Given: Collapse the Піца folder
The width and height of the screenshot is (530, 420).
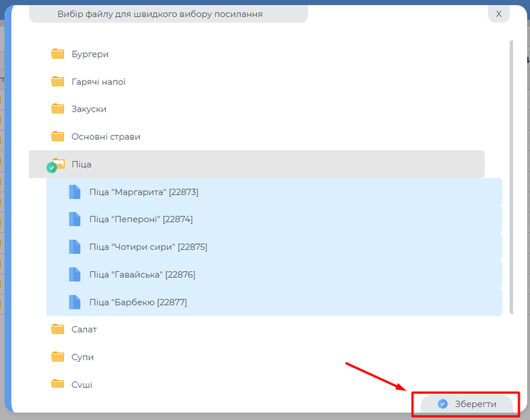Looking at the screenshot, I should (81, 164).
